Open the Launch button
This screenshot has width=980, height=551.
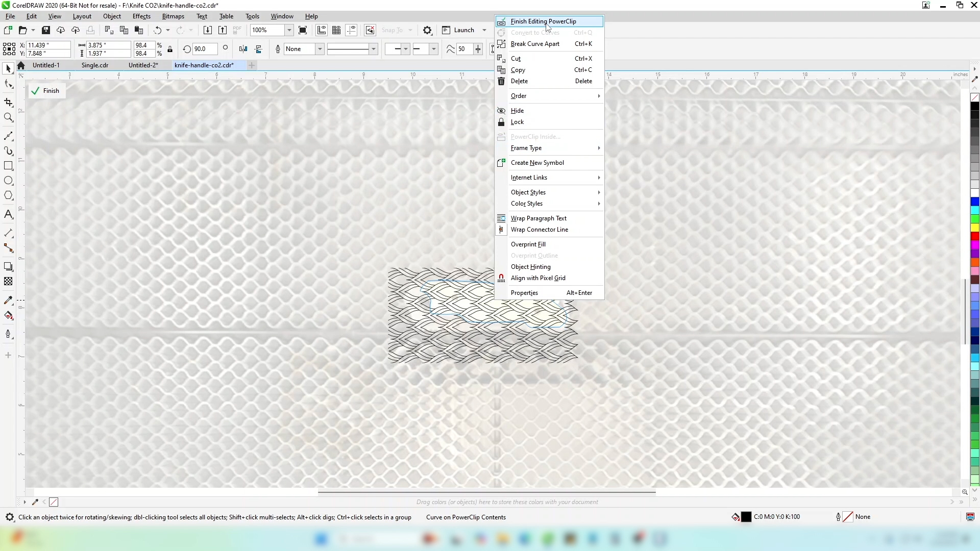464,30
